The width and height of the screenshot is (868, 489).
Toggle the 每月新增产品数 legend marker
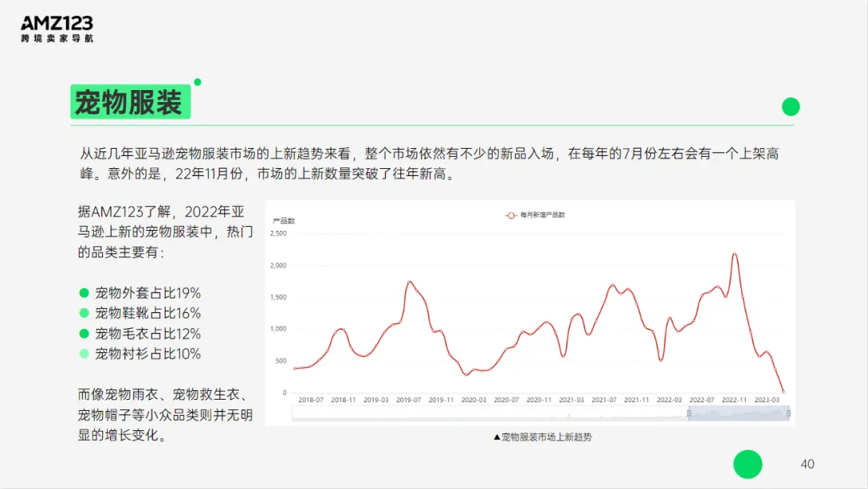tap(510, 216)
